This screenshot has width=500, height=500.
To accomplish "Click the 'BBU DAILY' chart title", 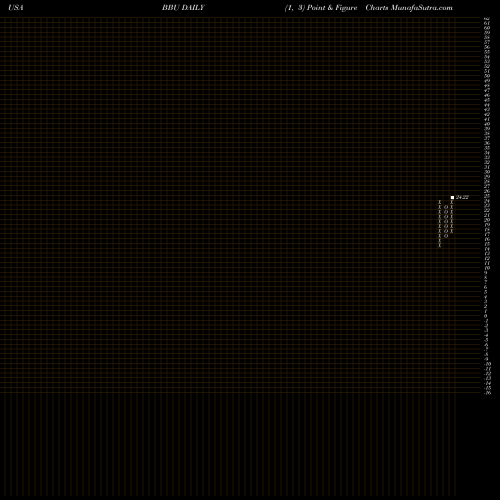I will 183,8.
